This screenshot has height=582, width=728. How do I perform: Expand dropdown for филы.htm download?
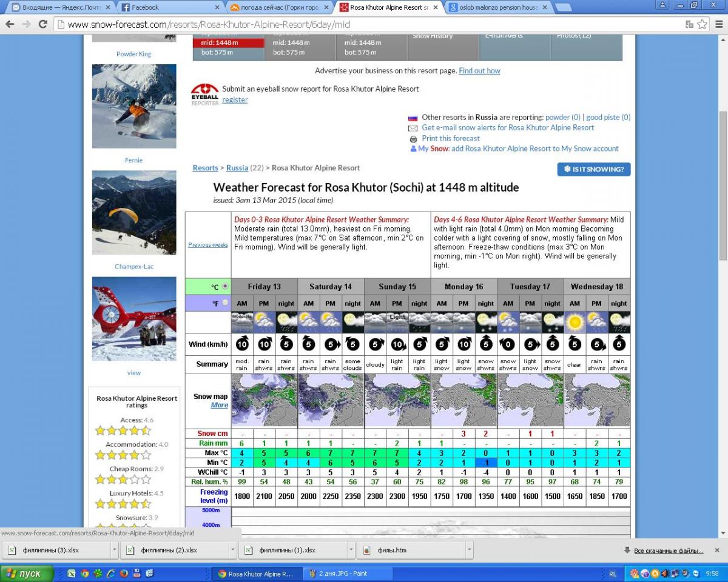[469, 550]
